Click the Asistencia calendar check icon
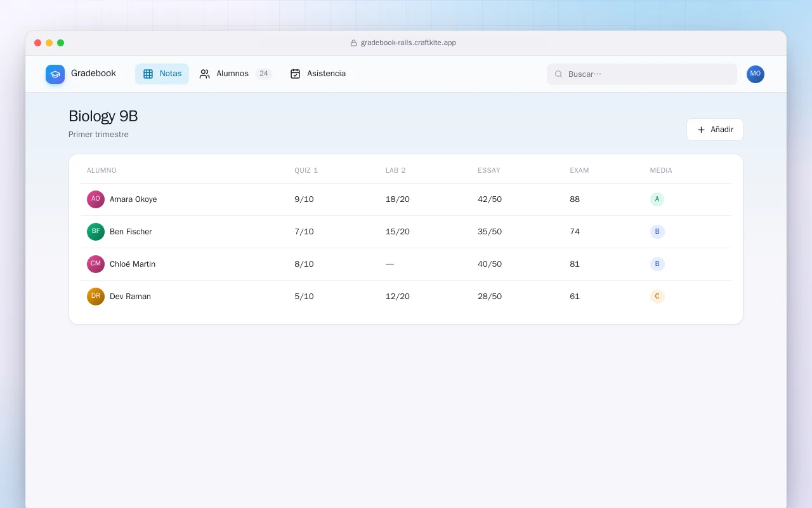Image resolution: width=812 pixels, height=508 pixels. (x=295, y=74)
